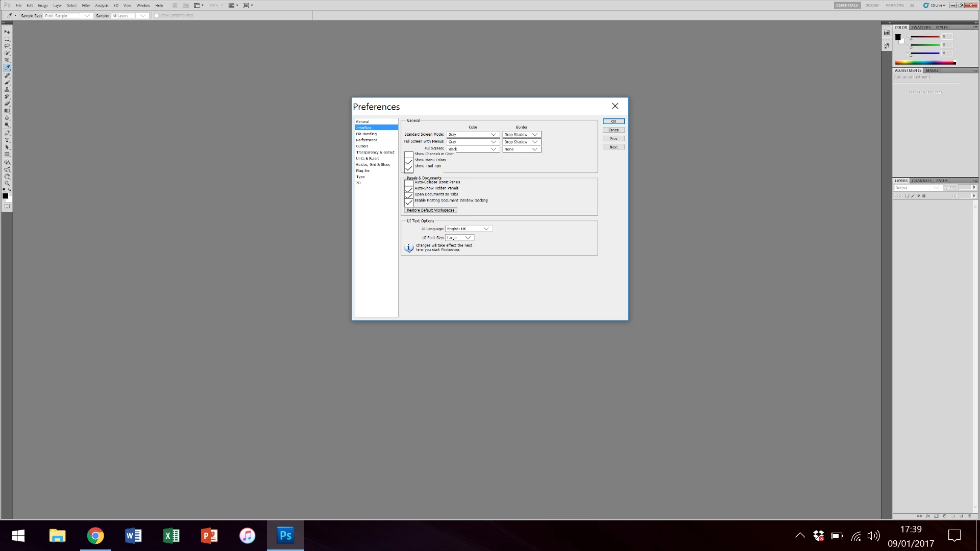The image size is (980, 551).
Task: Select the Clone Stamp tool
Action: pyautogui.click(x=7, y=89)
